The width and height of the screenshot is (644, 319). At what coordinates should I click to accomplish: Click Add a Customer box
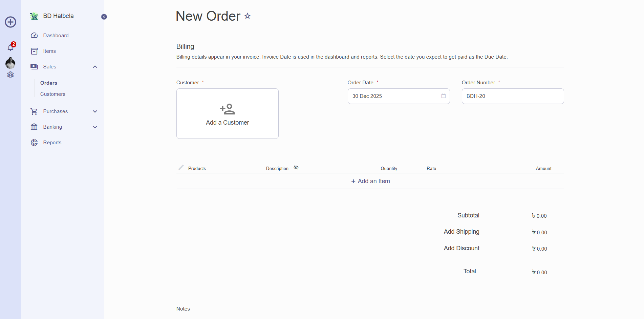point(228,114)
